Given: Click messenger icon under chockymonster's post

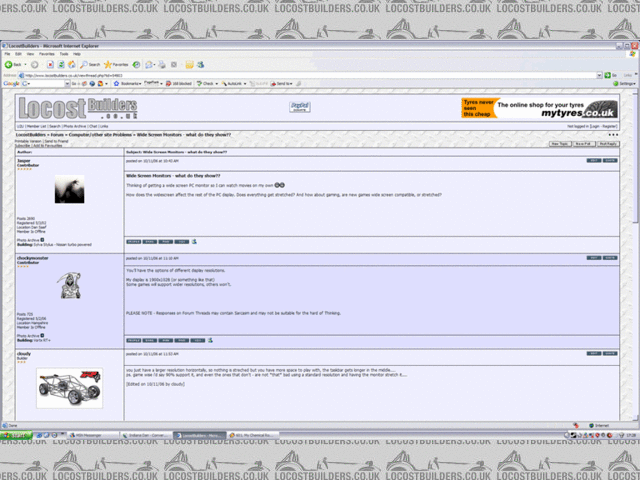Looking at the screenshot, I should point(210,340).
